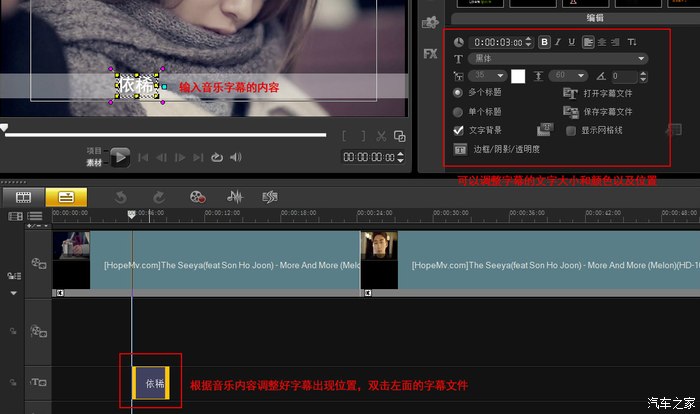This screenshot has width=700, height=414.
Task: Select the 多个标题 radio button
Action: coord(459,93)
